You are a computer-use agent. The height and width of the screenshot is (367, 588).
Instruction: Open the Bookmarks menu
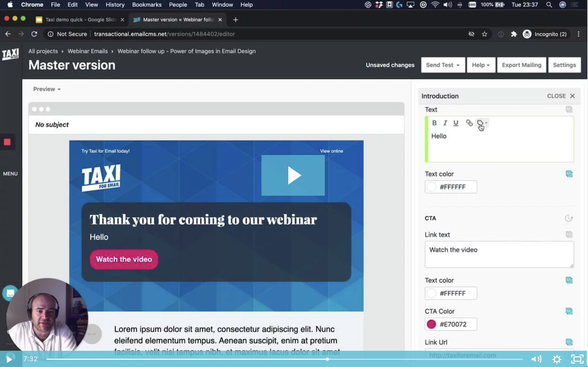click(147, 4)
